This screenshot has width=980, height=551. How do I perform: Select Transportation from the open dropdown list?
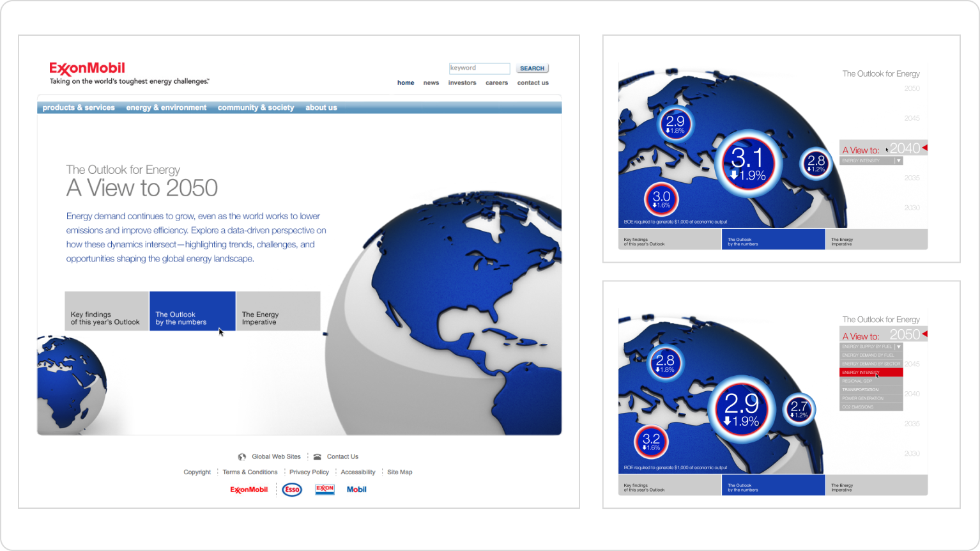861,390
